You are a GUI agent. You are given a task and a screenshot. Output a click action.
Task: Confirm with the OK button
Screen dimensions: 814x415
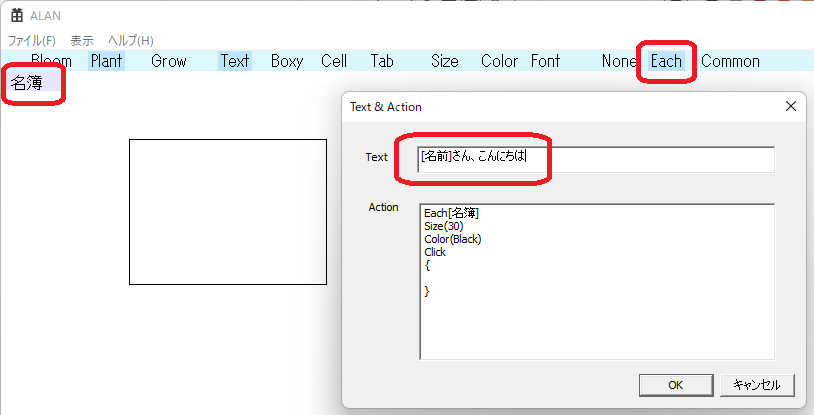coord(676,385)
